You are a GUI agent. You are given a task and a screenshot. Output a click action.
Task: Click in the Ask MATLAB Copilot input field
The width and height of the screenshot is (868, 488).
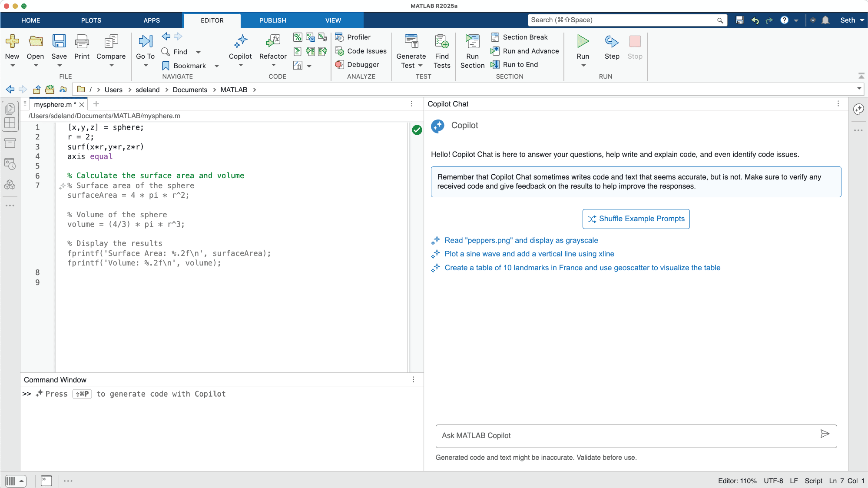[608, 436]
